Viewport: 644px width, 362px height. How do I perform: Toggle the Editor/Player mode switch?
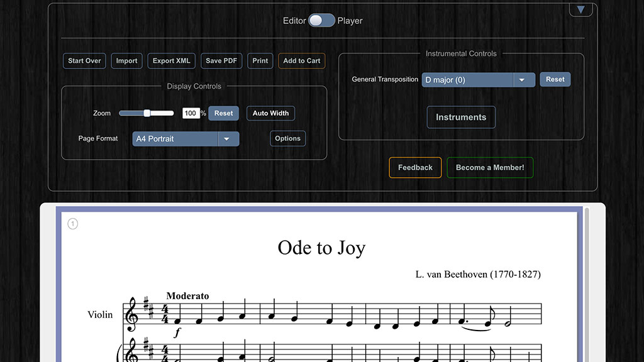(321, 21)
